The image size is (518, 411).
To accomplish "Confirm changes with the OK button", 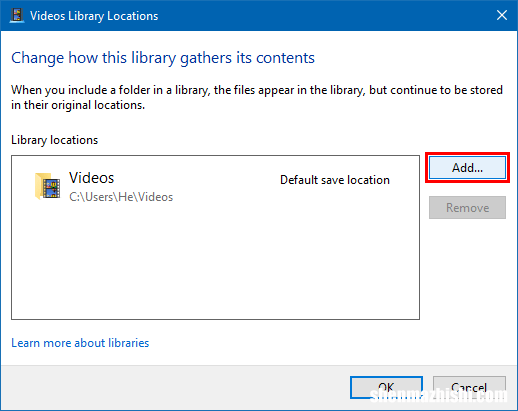I will coord(386,388).
